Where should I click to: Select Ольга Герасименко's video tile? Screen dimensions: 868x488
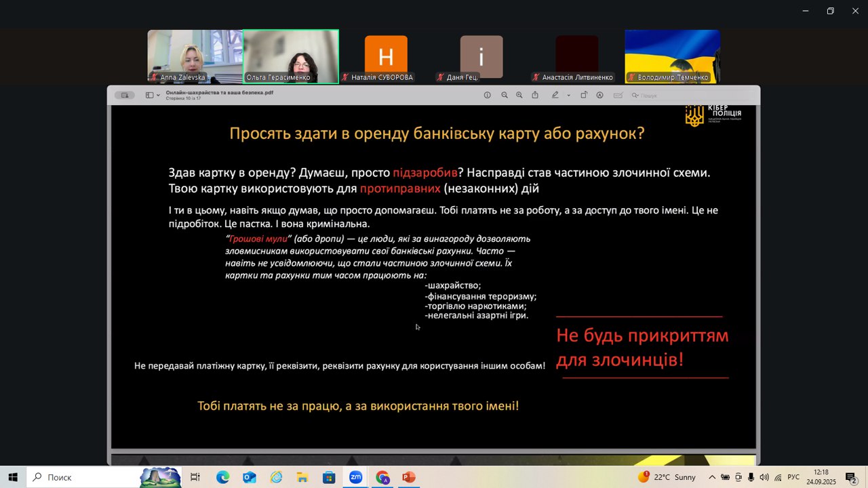(291, 56)
